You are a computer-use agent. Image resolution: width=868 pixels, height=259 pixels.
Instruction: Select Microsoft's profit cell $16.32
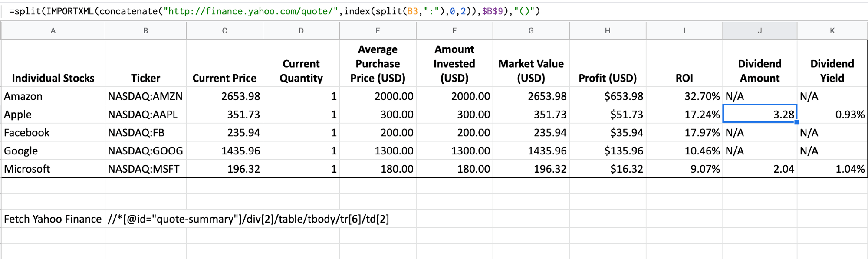[608, 169]
